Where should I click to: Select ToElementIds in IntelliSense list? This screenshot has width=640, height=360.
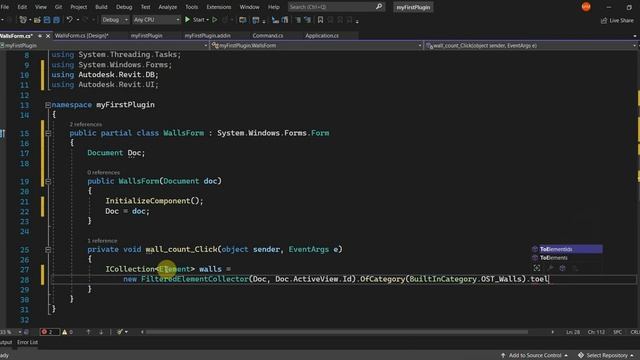[567, 249]
